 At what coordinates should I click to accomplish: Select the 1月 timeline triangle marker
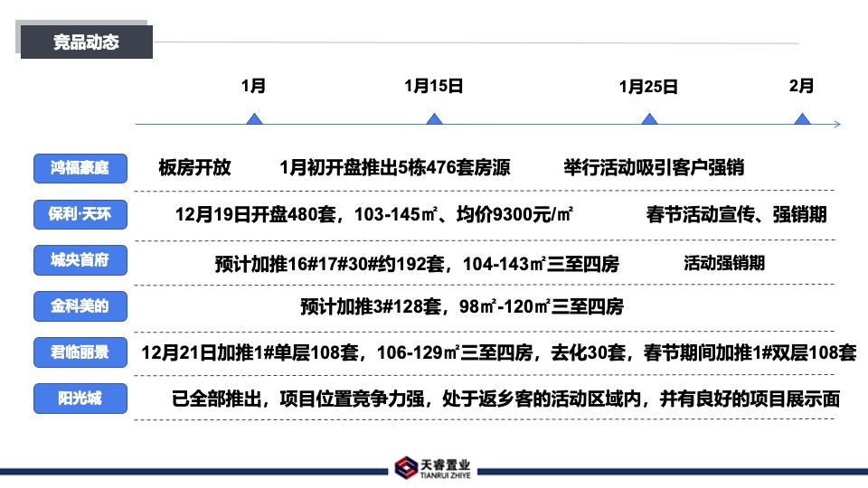click(x=254, y=118)
